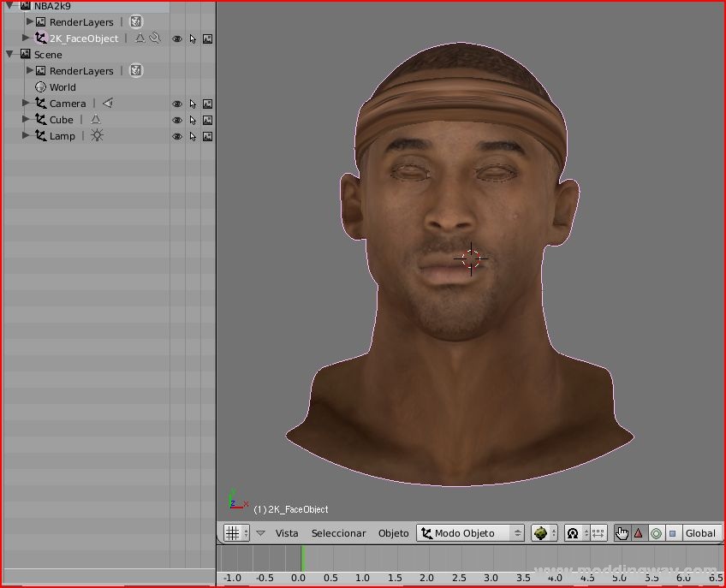Click the translate manipulator red arrow icon
This screenshot has height=588, width=726.
[639, 533]
